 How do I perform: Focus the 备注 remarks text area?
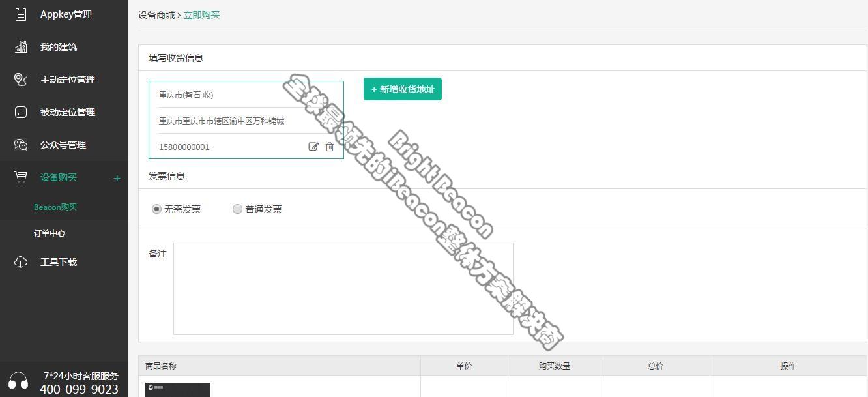(x=343, y=289)
